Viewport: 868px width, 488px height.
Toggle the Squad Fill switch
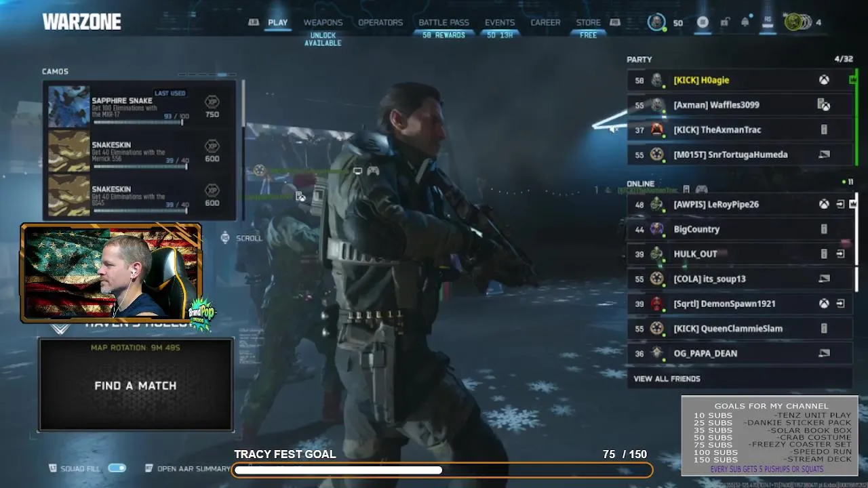coord(117,468)
